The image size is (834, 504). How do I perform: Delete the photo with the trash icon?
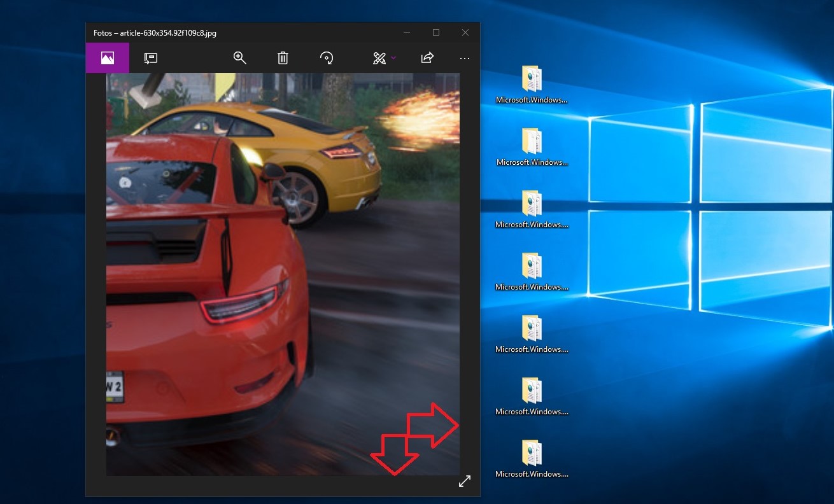click(283, 58)
